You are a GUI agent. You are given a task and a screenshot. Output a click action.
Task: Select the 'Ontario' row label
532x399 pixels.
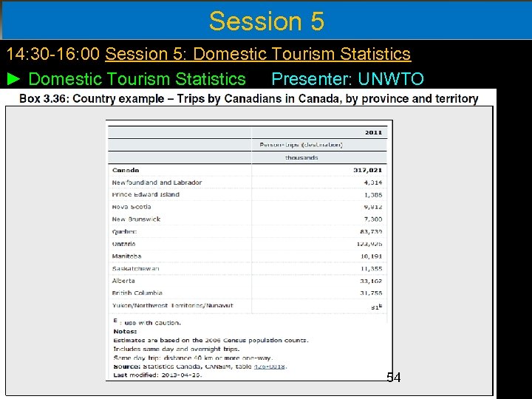pos(123,244)
